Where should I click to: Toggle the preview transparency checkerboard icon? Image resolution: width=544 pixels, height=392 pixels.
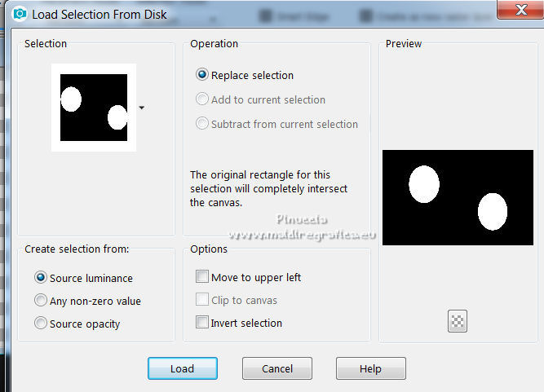[x=457, y=321]
